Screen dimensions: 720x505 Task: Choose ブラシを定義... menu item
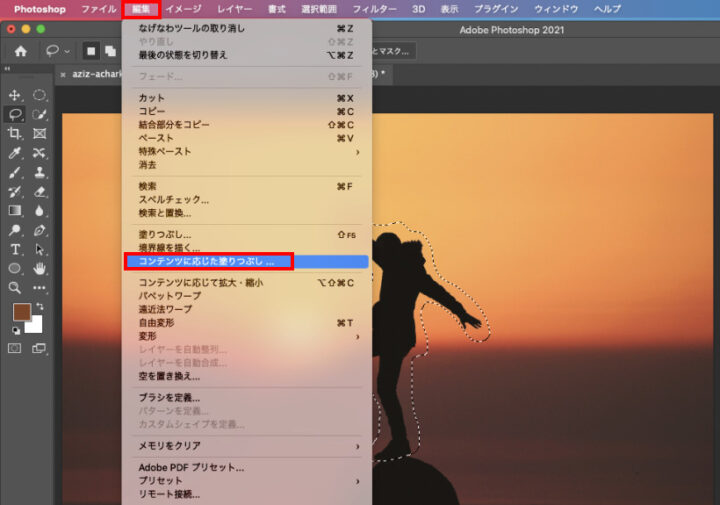point(247,398)
